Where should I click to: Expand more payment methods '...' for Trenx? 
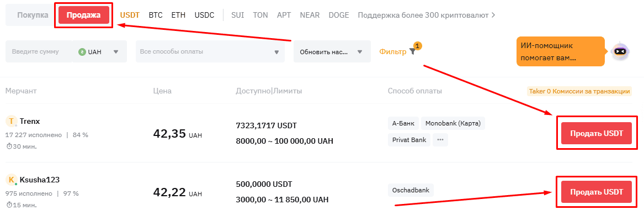pyautogui.click(x=440, y=140)
